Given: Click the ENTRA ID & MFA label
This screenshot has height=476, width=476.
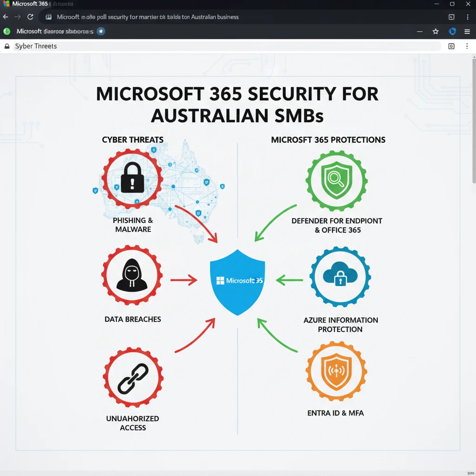Looking at the screenshot, I should click(x=336, y=413).
